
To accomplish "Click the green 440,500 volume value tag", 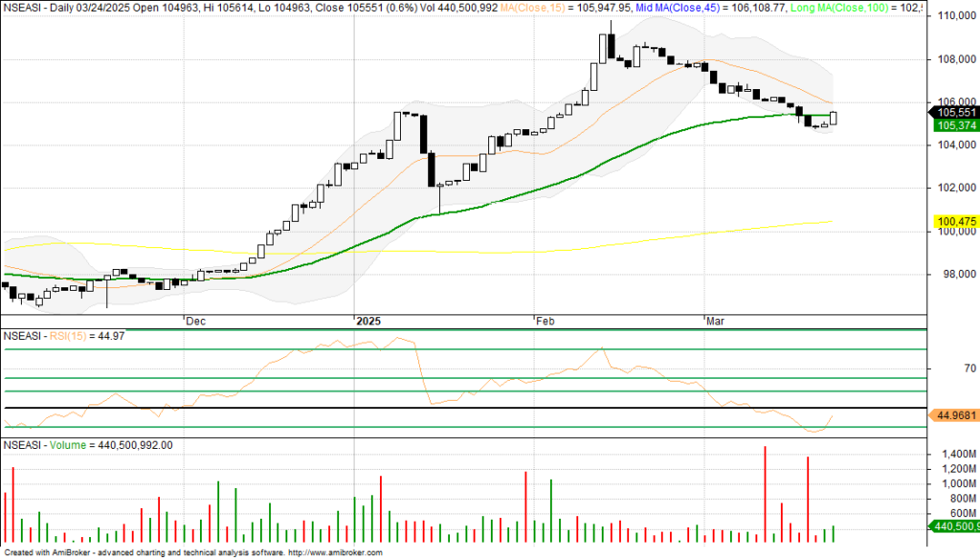I will pos(954,525).
